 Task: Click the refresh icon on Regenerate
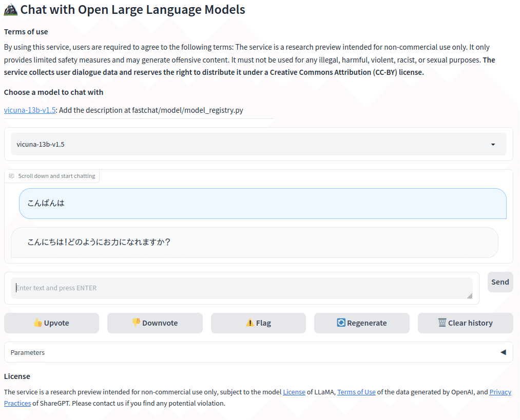[x=341, y=323]
